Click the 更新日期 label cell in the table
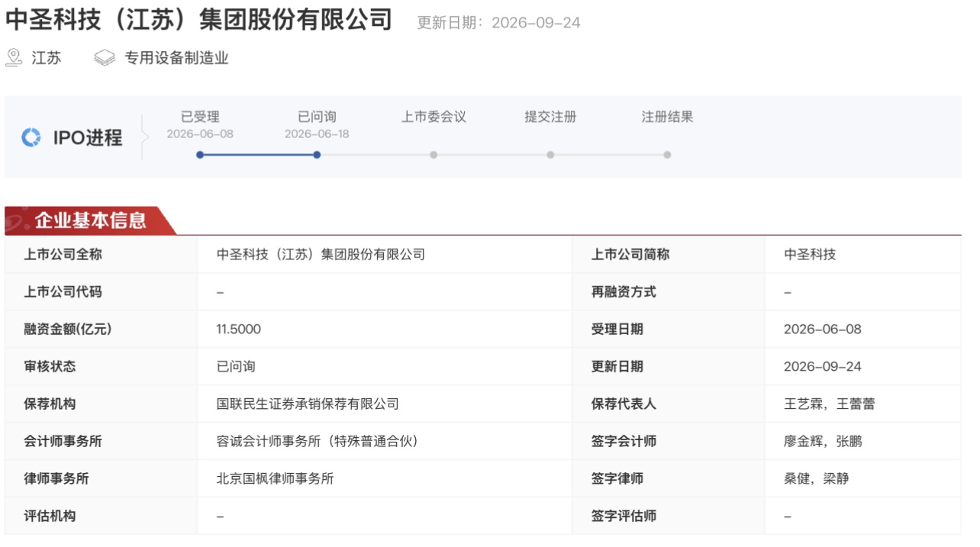980x547 pixels. 669,367
